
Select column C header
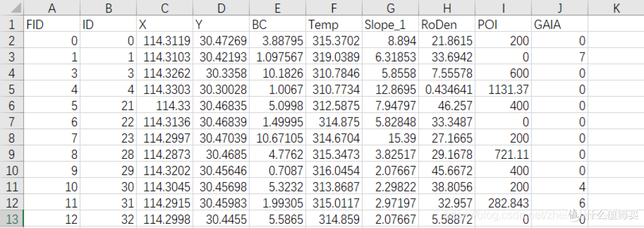[165, 8]
